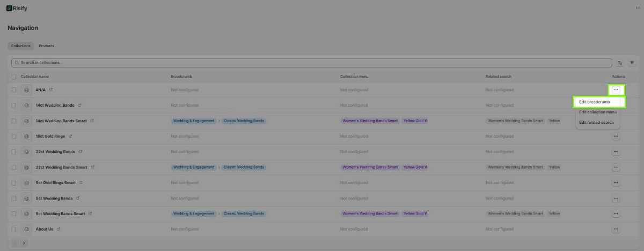Click the Risify logo icon
This screenshot has height=251, width=644.
coord(9,8)
